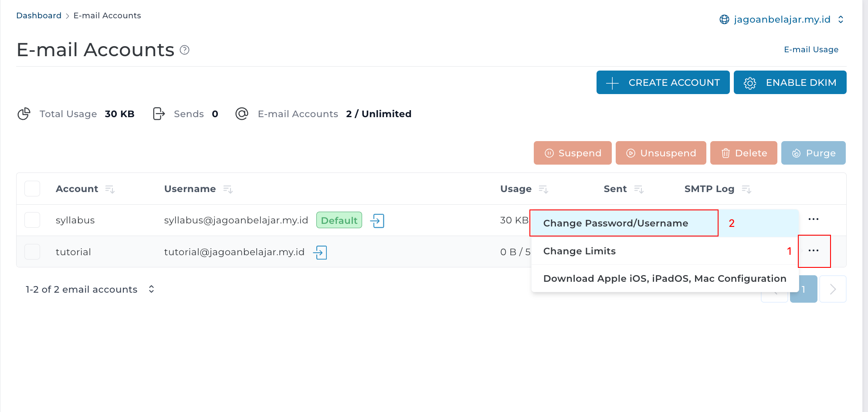Open webmail login icon for syllabus account

[377, 221]
